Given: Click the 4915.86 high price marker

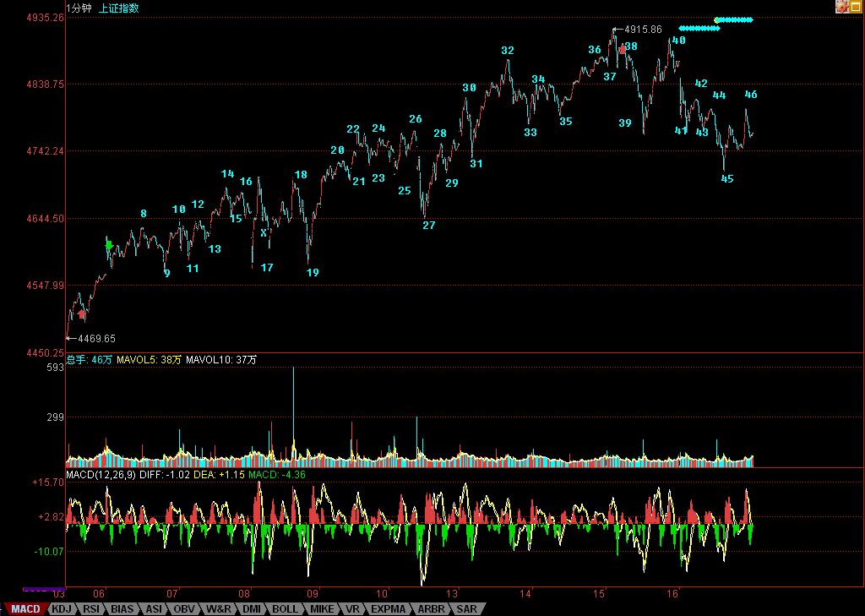Looking at the screenshot, I should pos(643,29).
